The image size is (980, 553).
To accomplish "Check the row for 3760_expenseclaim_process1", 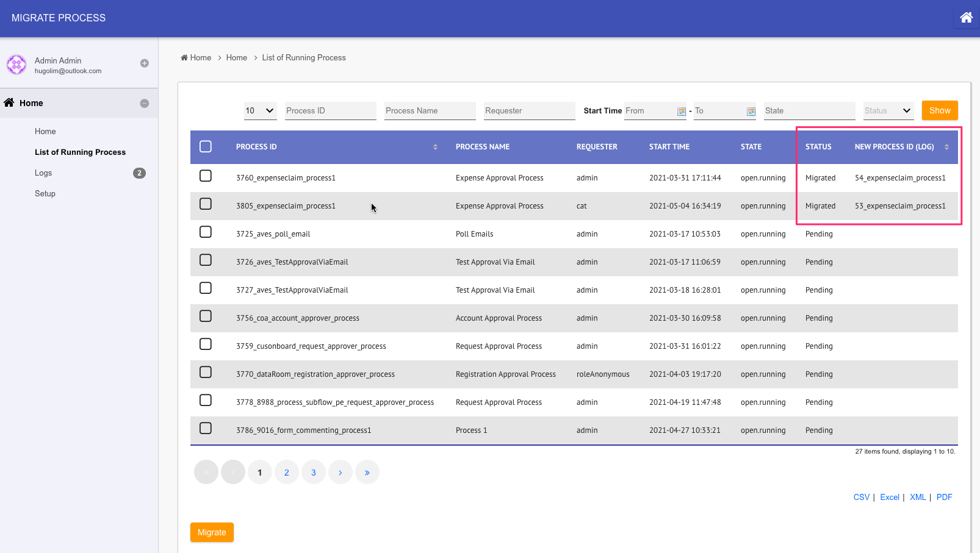I will [206, 176].
